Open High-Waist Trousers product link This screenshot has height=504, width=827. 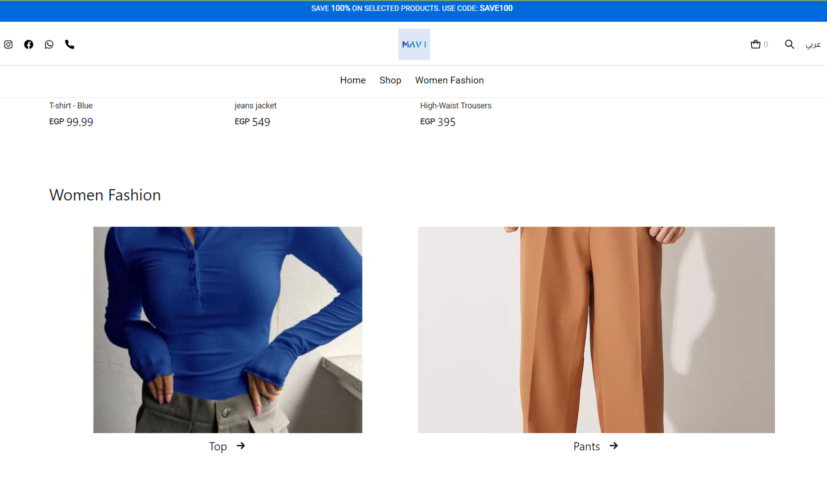pyautogui.click(x=456, y=105)
